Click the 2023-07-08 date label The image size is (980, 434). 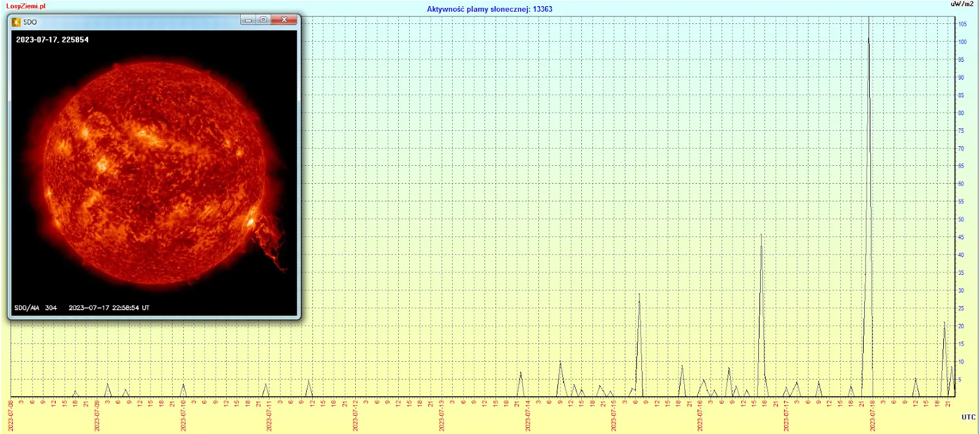(x=10, y=416)
